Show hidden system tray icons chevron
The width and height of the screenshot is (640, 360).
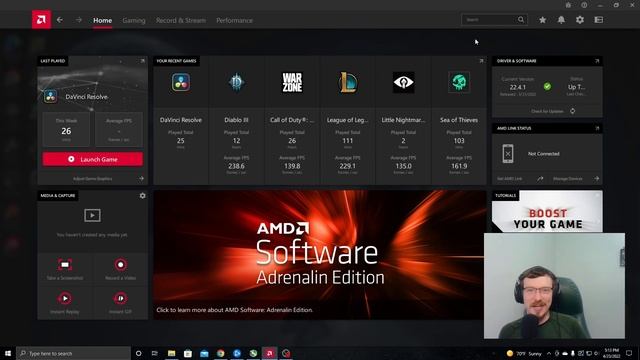tap(549, 353)
